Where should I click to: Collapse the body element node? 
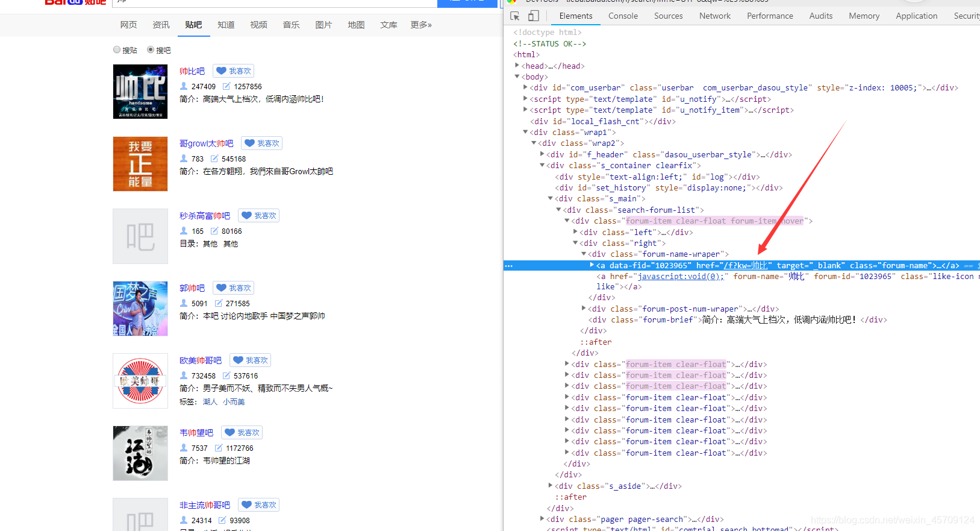pyautogui.click(x=517, y=77)
